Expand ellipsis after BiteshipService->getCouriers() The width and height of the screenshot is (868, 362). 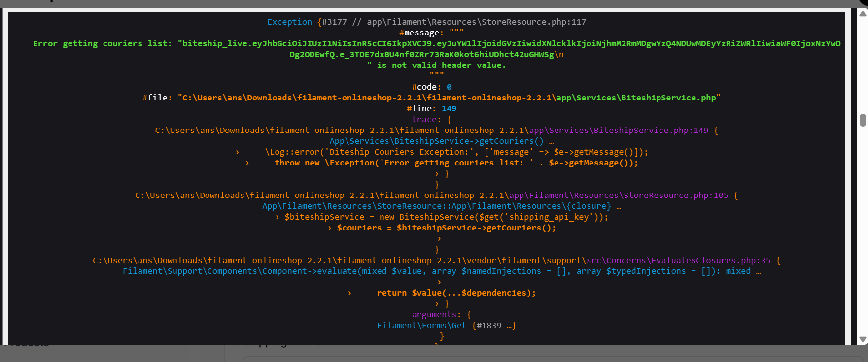[x=551, y=141]
